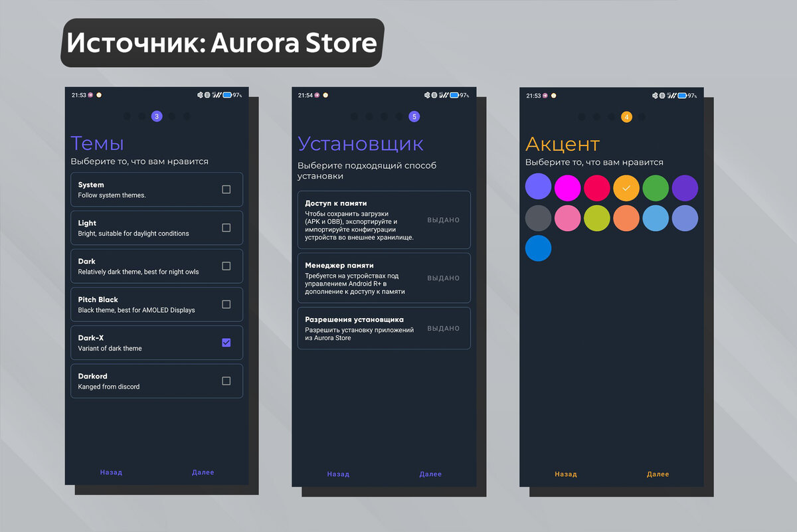Check the Dark theme checkbox
The height and width of the screenshot is (532, 797).
(x=226, y=266)
